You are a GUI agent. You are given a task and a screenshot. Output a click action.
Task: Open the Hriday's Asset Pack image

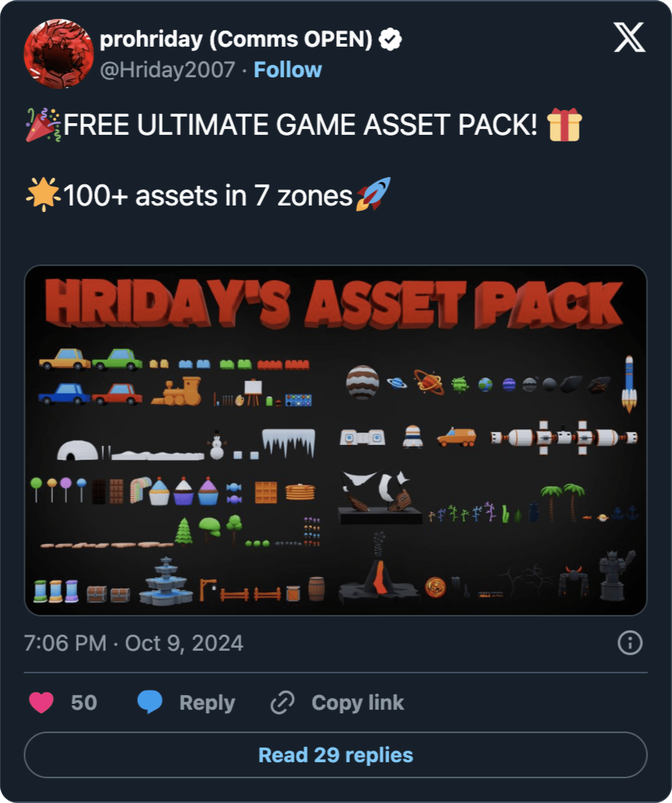[x=336, y=440]
